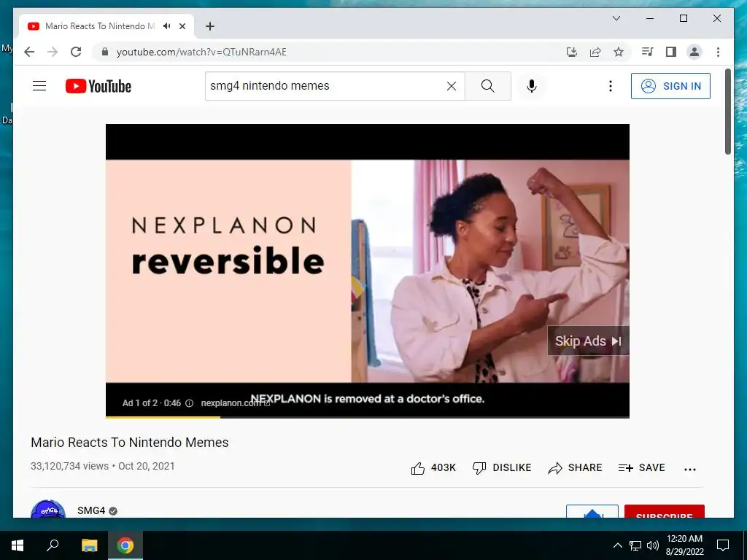Click the SIGN IN button
Image resolution: width=747 pixels, height=560 pixels.
pyautogui.click(x=670, y=86)
